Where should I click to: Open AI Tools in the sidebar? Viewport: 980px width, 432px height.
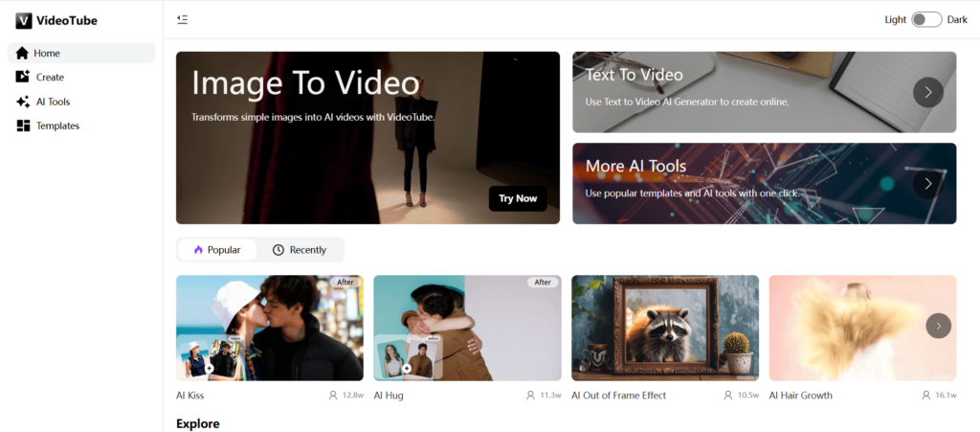tap(81, 102)
